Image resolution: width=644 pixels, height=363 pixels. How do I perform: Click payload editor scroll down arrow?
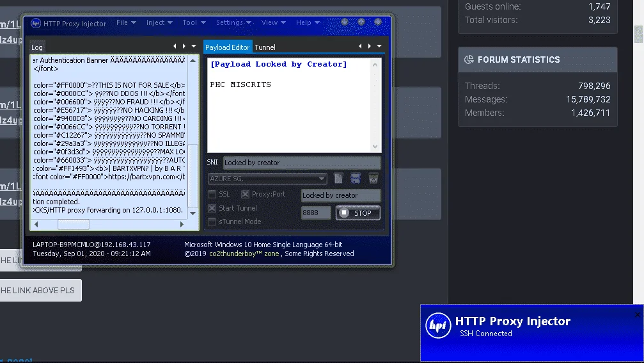pyautogui.click(x=375, y=147)
